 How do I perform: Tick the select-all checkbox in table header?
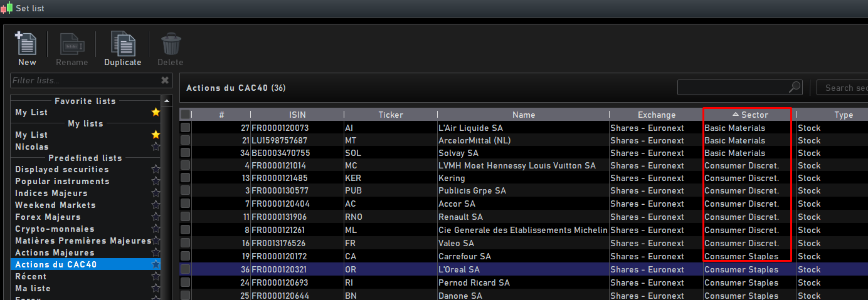(x=185, y=115)
